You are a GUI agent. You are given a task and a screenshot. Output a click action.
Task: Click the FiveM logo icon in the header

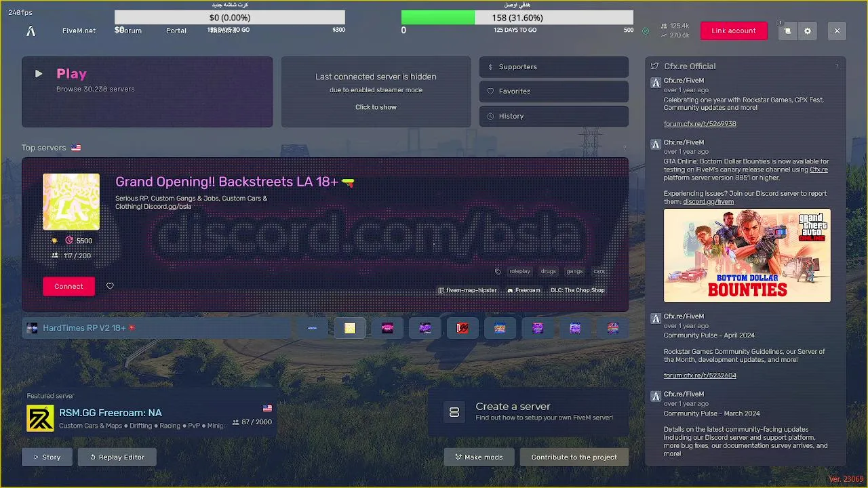[31, 30]
